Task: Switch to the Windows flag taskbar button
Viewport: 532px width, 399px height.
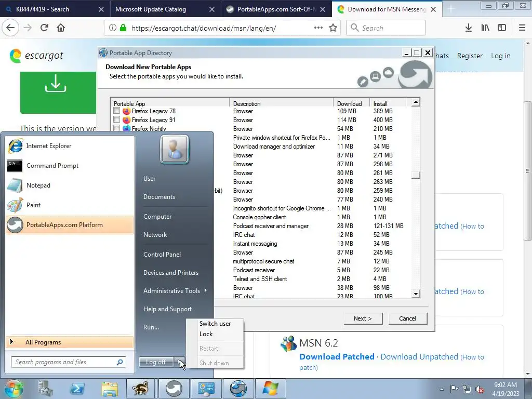Action: (270, 389)
